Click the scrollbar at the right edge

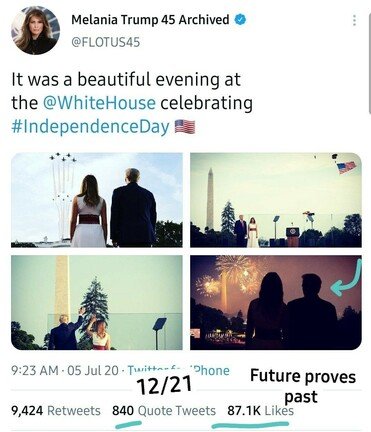369,57
